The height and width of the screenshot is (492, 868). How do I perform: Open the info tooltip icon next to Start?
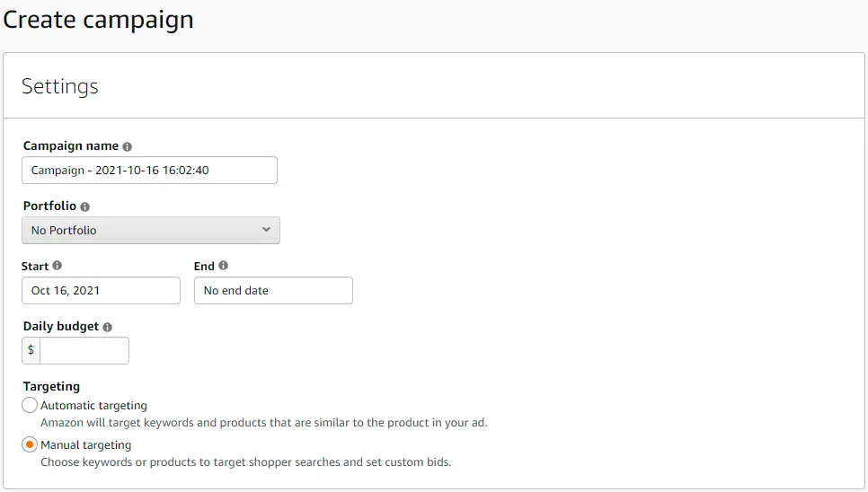click(x=58, y=266)
